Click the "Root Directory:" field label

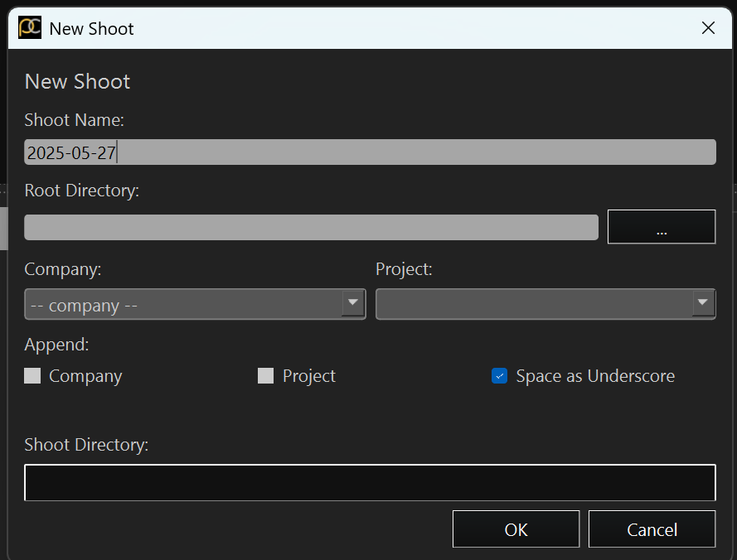82,191
